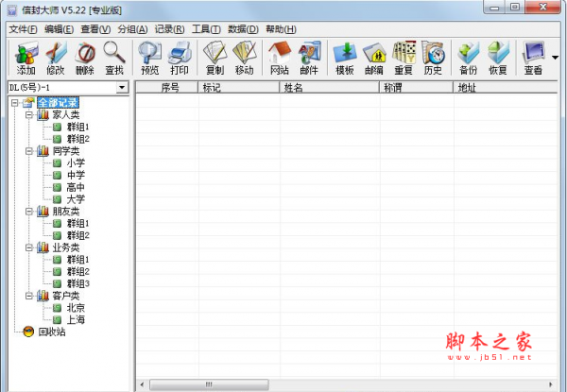Select 群组2 under 朋友类
The image size is (567, 392).
(77, 235)
